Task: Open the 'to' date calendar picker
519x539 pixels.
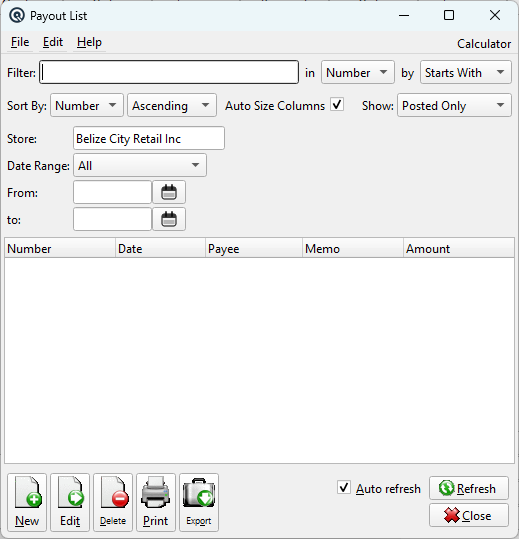Action: (x=169, y=219)
